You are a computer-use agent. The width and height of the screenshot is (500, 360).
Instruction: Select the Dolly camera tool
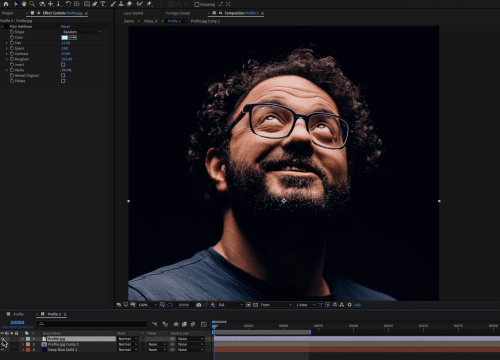[x=59, y=4]
